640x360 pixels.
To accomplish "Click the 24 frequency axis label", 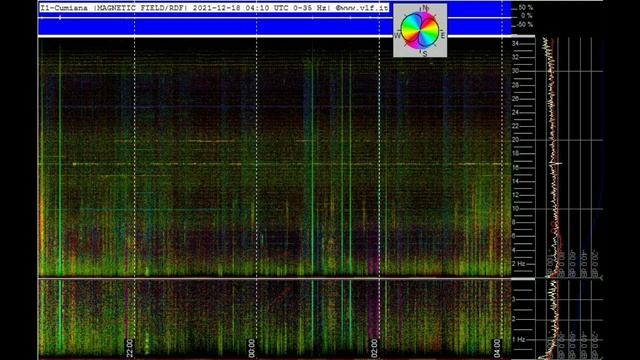I will point(515,112).
